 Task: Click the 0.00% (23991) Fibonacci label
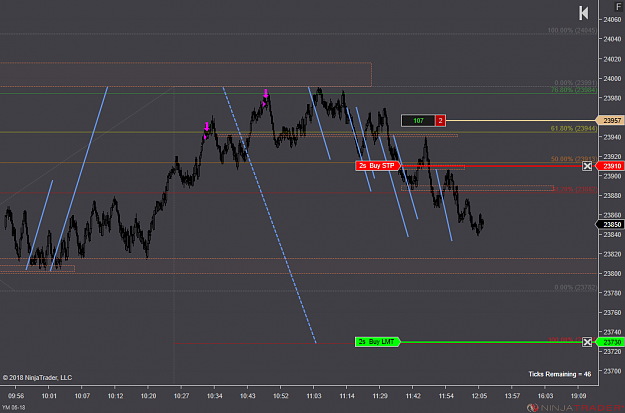coord(575,83)
